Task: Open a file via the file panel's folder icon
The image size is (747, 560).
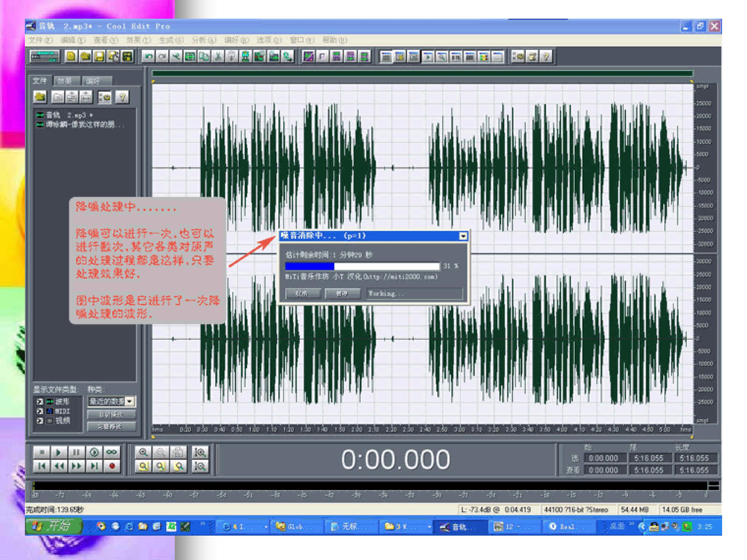Action: click(x=40, y=97)
